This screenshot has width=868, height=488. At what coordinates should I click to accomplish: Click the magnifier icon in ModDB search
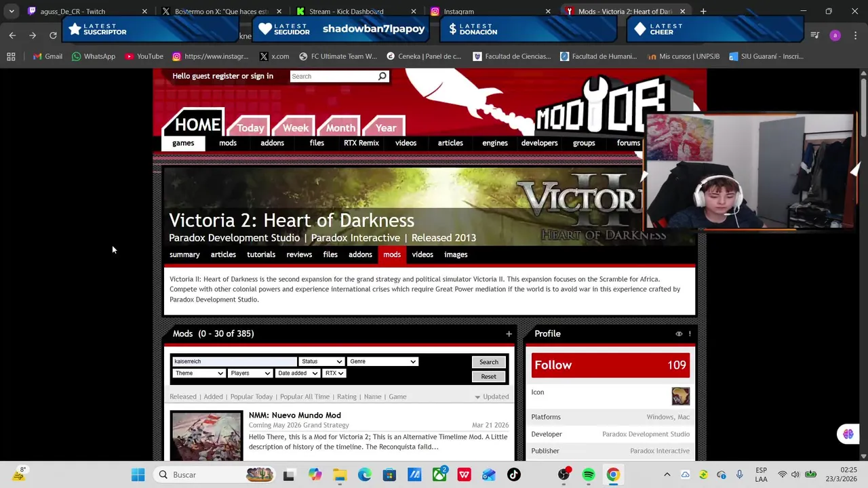[382, 76]
